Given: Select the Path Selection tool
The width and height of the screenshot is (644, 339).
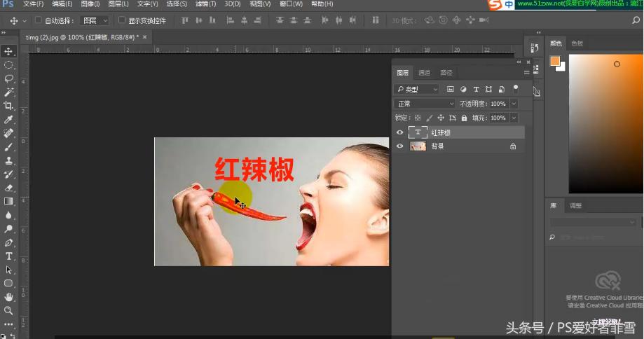Looking at the screenshot, I should [8, 270].
